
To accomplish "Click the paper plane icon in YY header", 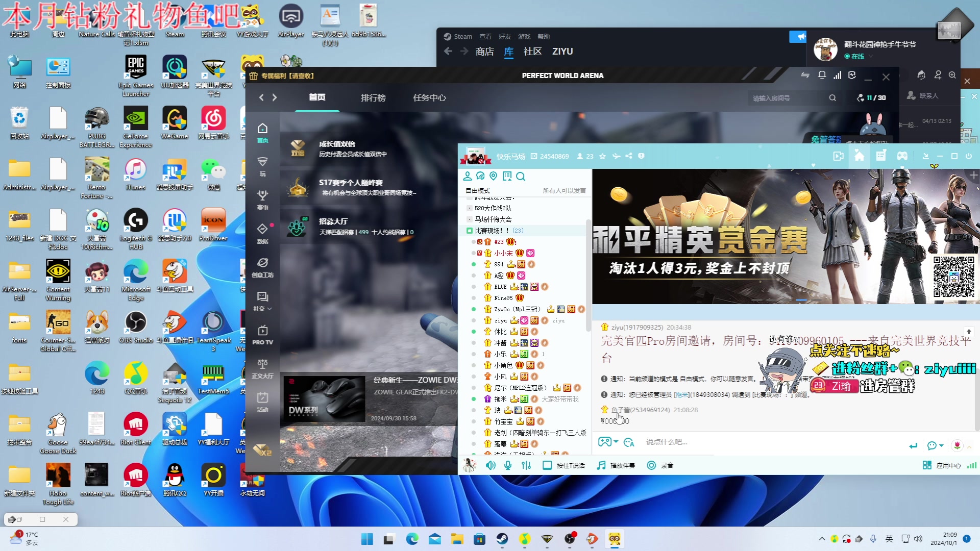I will [616, 156].
